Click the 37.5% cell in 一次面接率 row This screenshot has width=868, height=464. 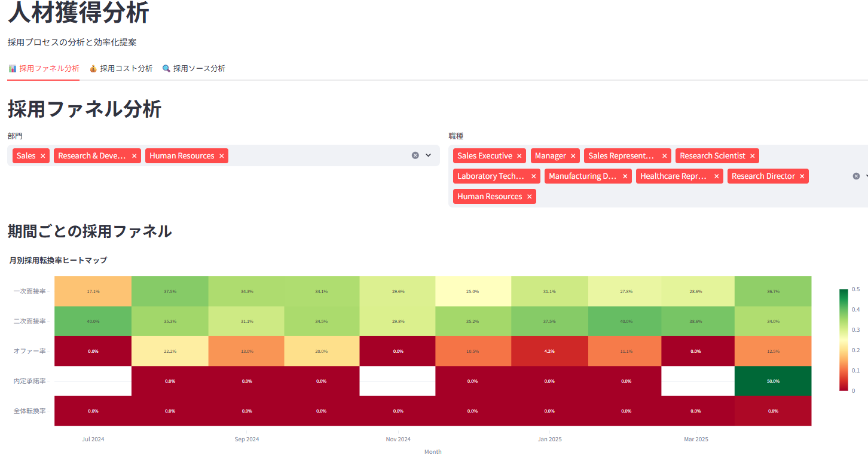[x=170, y=291]
